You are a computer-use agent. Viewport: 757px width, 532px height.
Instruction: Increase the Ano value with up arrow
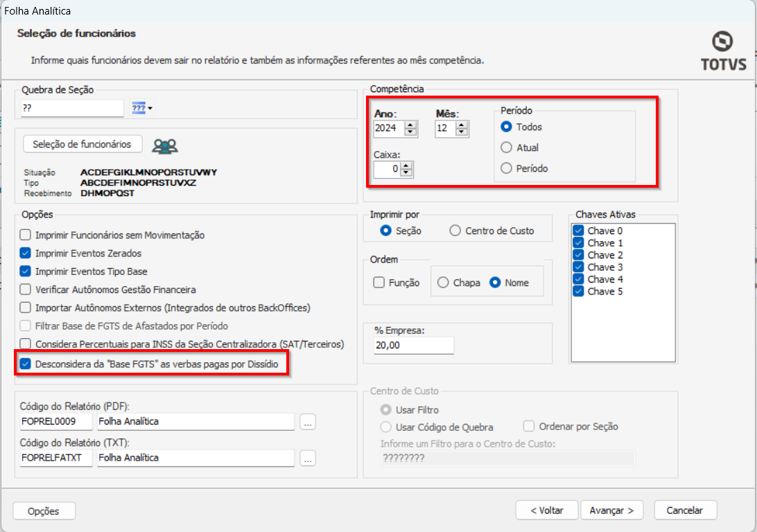410,125
